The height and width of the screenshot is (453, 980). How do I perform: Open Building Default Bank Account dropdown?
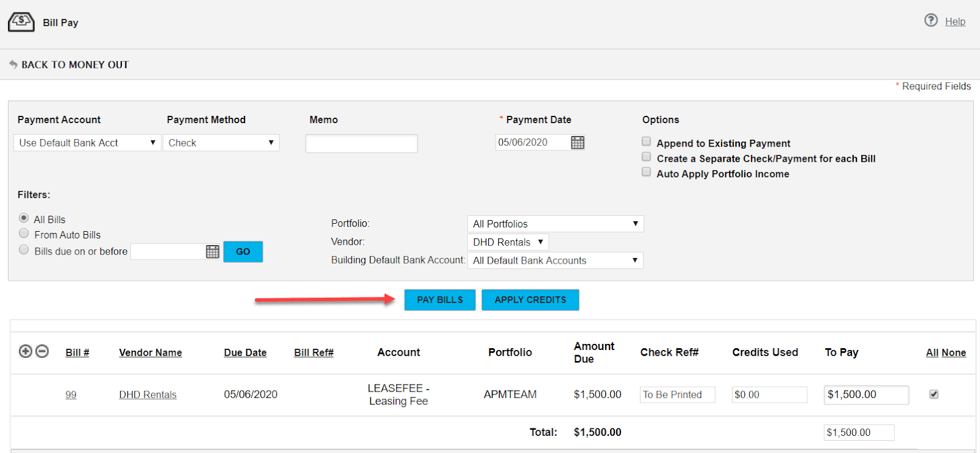556,261
